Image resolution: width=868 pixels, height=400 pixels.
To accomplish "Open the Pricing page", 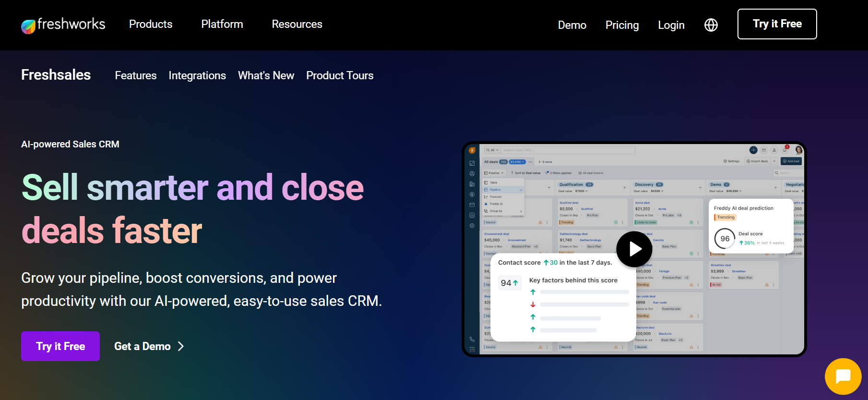I will click(622, 25).
